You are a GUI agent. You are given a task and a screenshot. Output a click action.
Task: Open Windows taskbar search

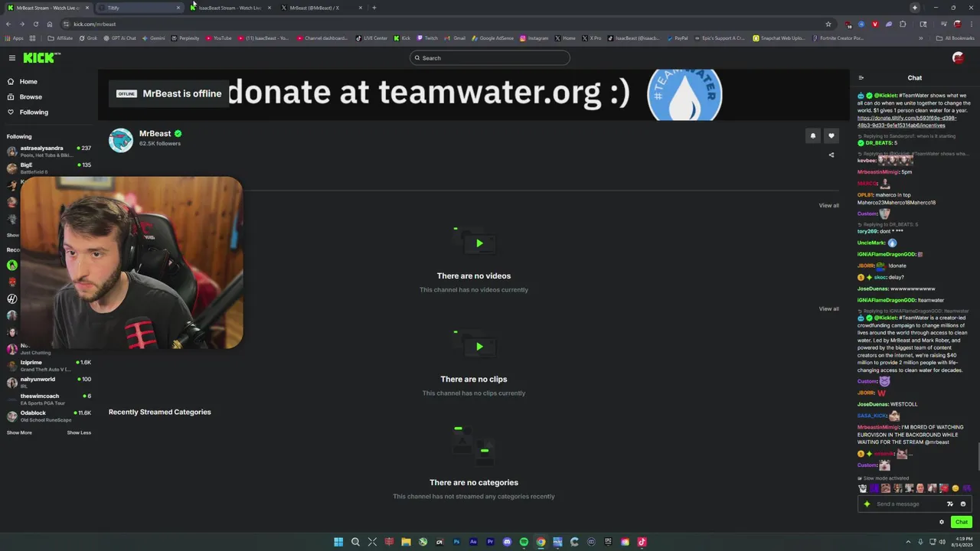tap(355, 542)
